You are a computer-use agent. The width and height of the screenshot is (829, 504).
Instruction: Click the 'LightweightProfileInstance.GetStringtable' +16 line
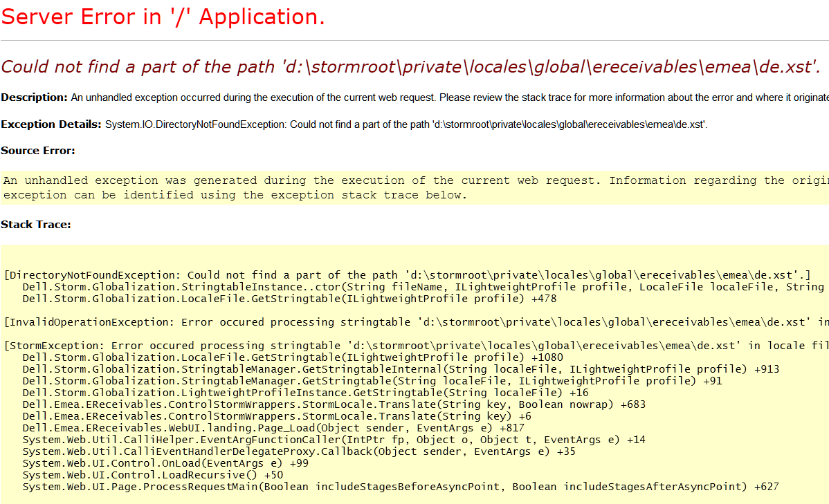305,393
